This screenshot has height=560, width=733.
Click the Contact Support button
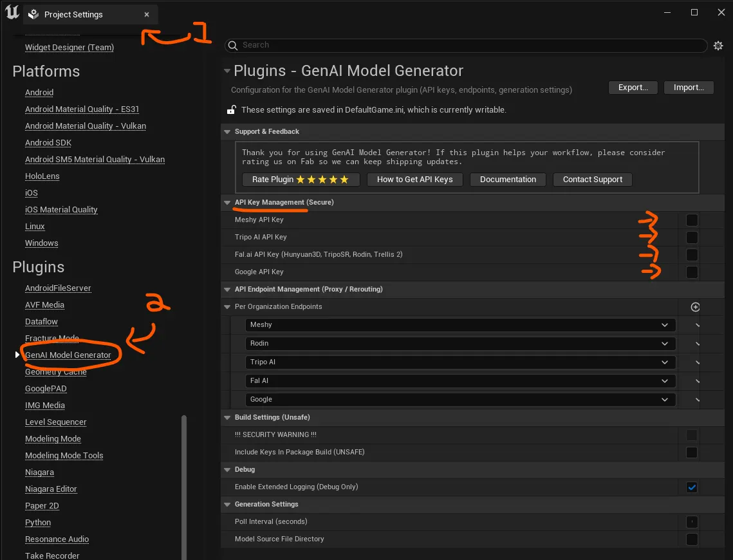(592, 180)
